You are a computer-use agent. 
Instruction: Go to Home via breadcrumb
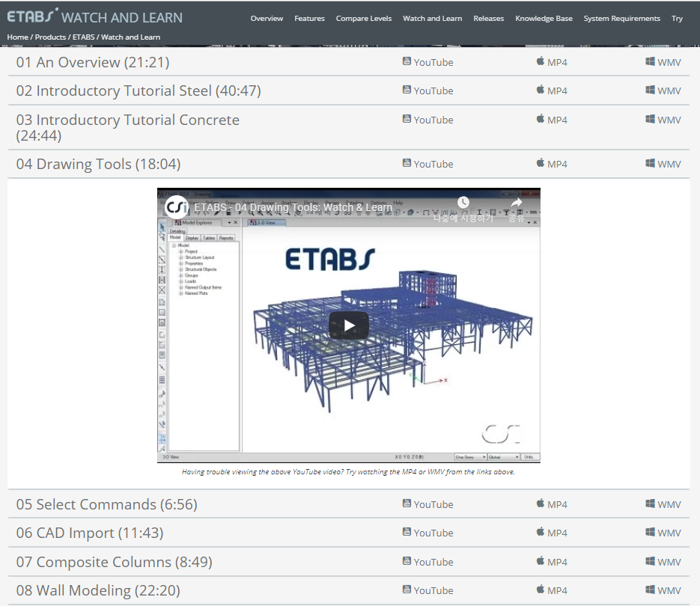(x=17, y=37)
